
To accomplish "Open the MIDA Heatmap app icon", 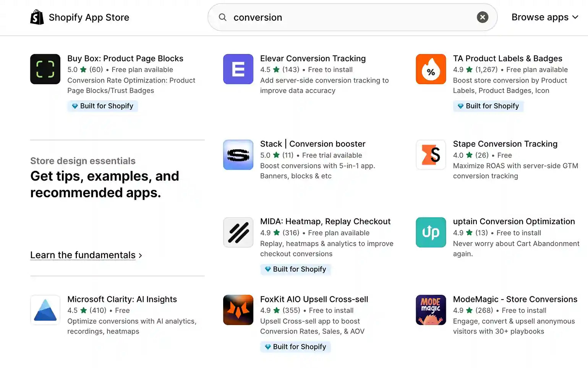I will pos(238,232).
